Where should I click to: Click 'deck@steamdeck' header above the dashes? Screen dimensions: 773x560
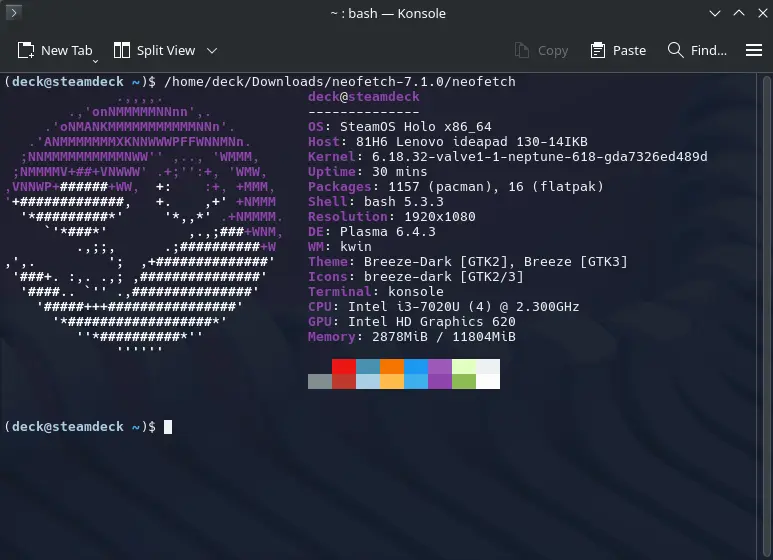tap(364, 97)
